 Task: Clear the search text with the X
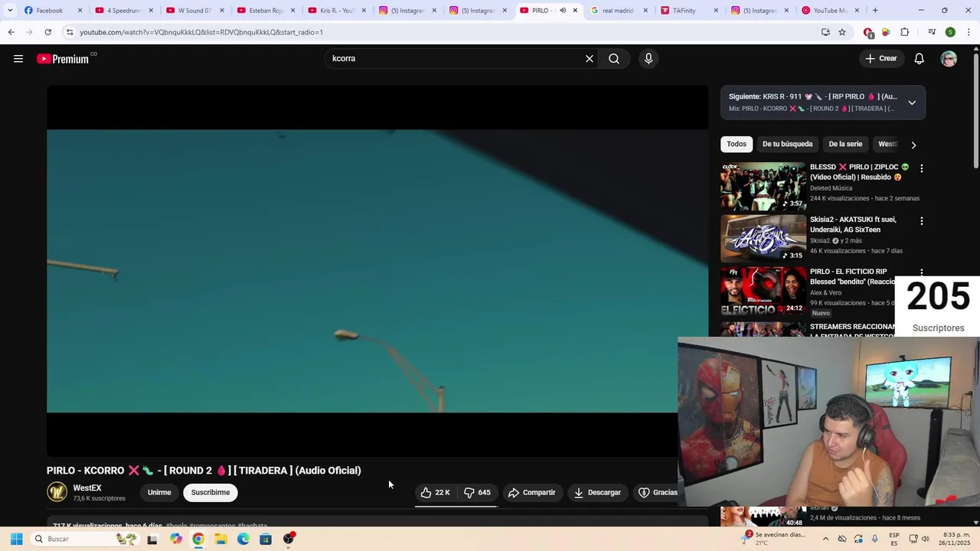pos(590,59)
